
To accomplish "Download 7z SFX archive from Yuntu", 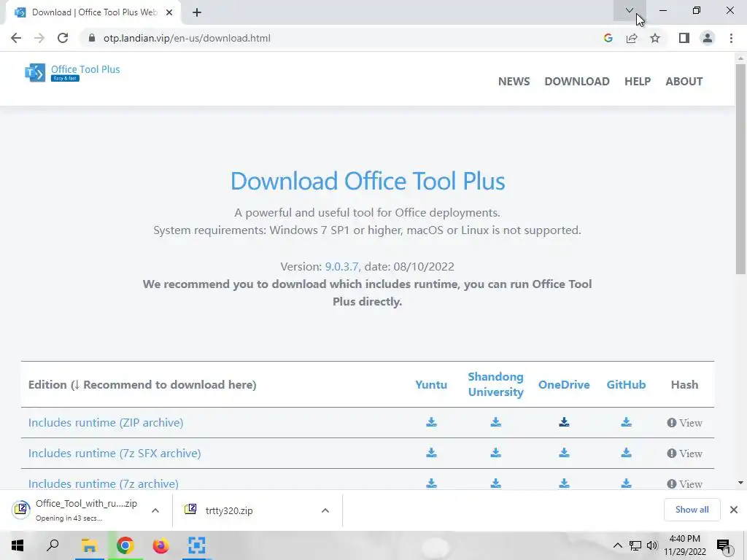I will coord(431,452).
